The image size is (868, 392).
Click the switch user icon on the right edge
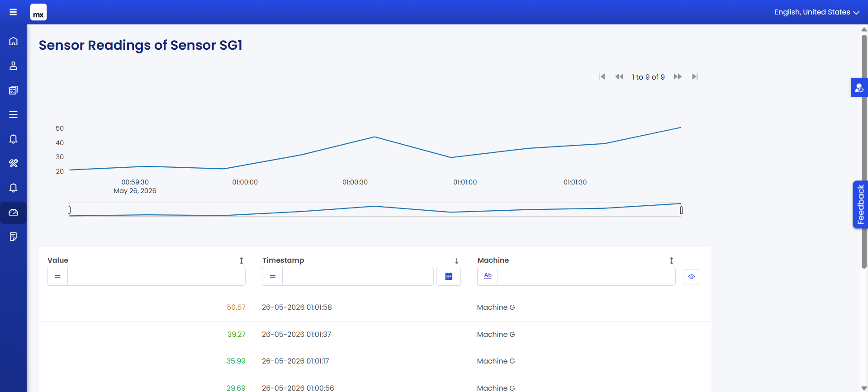click(x=859, y=88)
